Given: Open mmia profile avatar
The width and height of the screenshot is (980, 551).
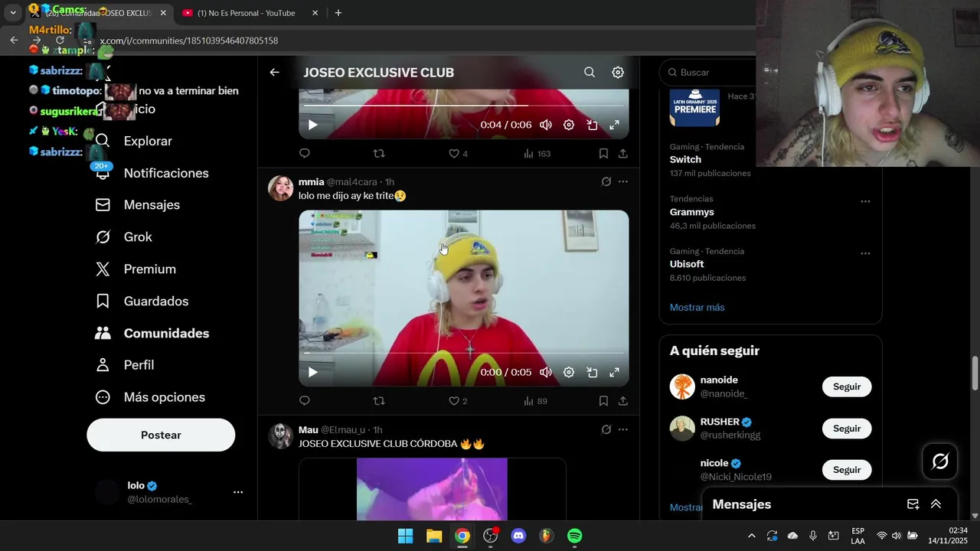Looking at the screenshot, I should pyautogui.click(x=281, y=188).
